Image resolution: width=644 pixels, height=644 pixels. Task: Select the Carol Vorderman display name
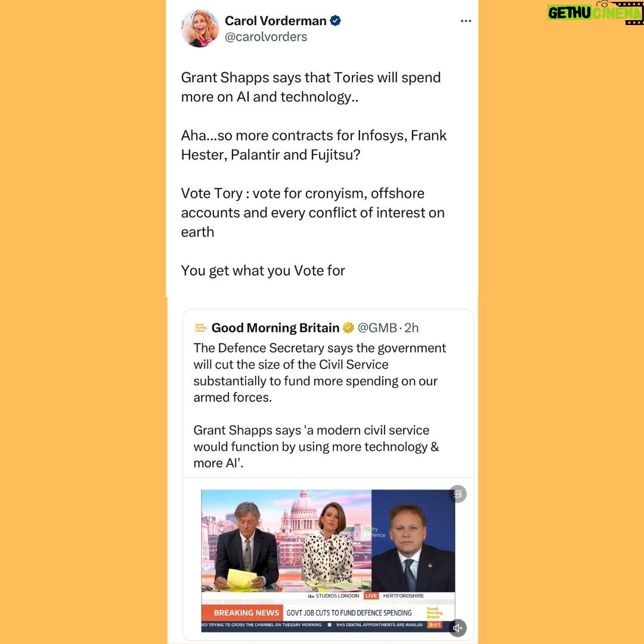click(x=275, y=21)
